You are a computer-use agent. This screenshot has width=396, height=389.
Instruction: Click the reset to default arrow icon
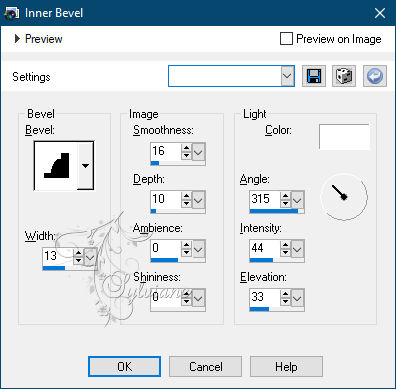click(x=375, y=76)
